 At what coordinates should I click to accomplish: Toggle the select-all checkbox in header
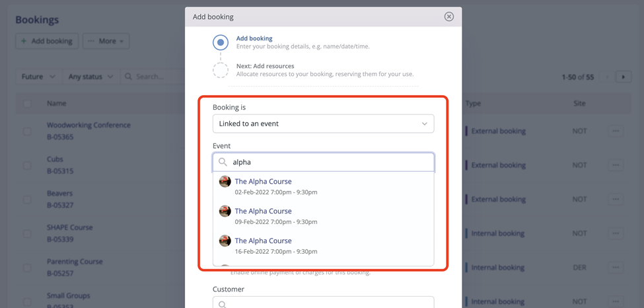pyautogui.click(x=27, y=104)
